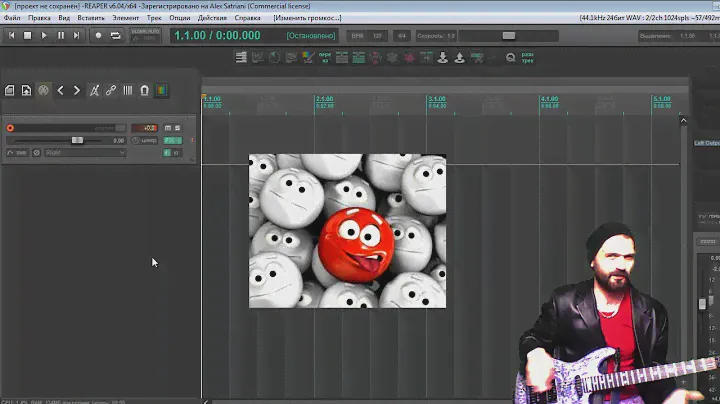This screenshot has height=404, width=720.
Task: Click the New Project icon
Action: coord(10,90)
